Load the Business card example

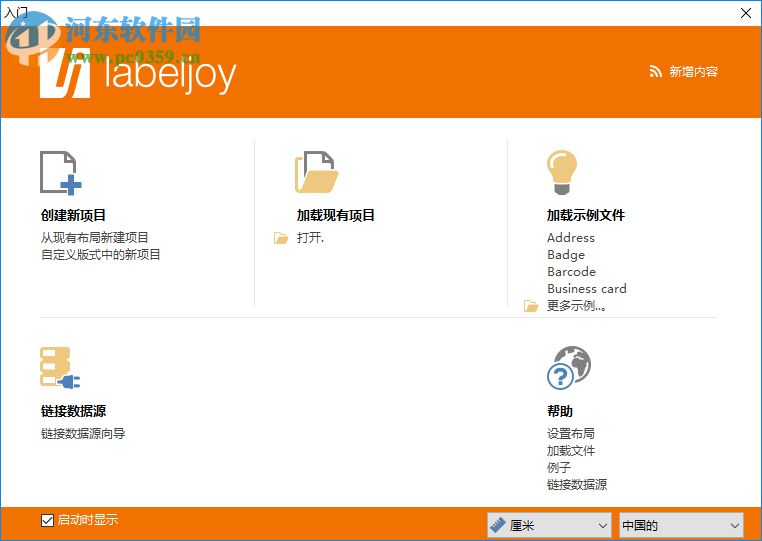[x=587, y=289]
